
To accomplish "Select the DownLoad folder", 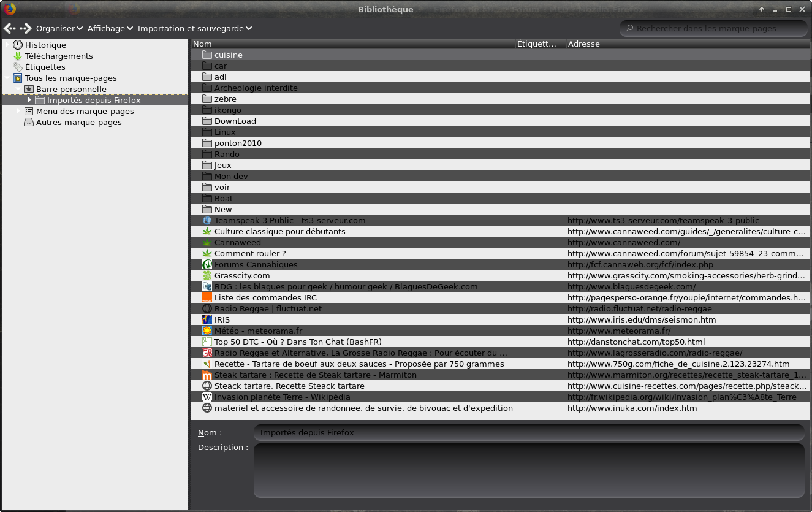I will point(500,121).
